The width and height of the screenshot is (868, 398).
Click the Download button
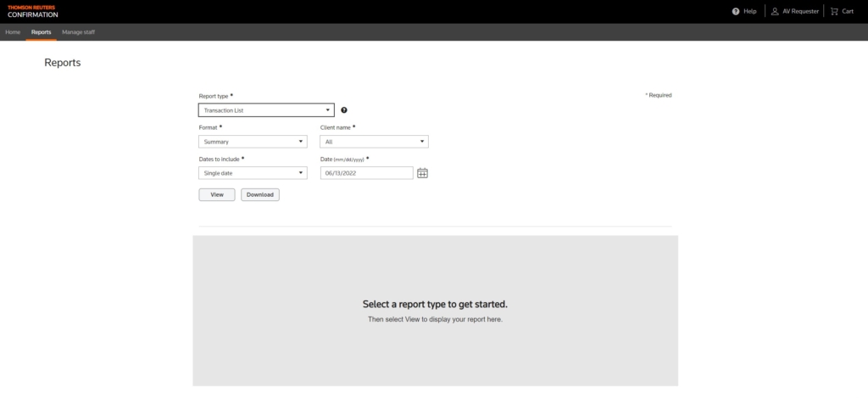pos(260,194)
